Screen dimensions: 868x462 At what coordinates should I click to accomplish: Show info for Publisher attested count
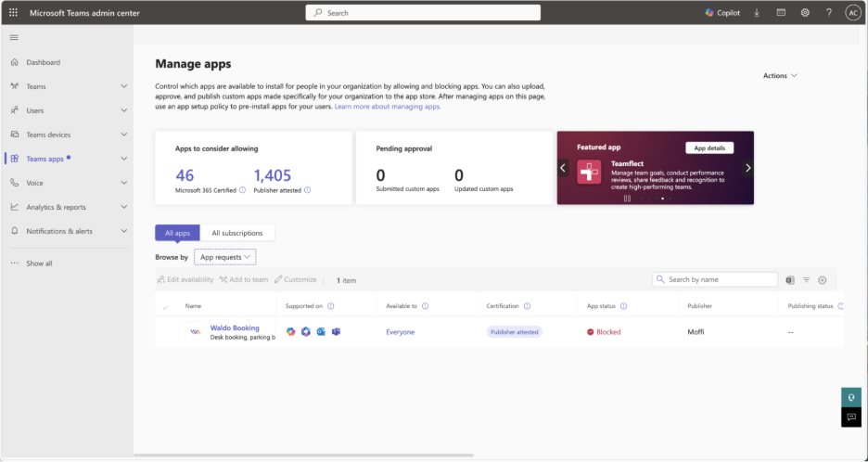coord(308,190)
